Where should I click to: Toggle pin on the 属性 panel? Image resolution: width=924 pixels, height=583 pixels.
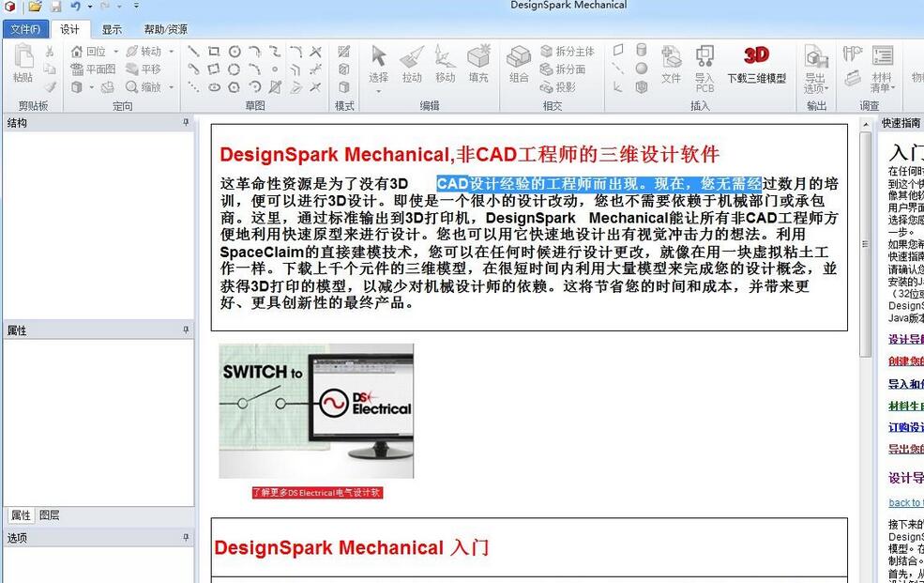point(186,330)
